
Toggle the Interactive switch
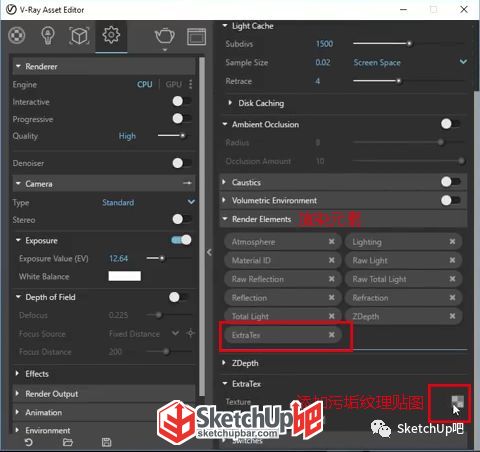(x=182, y=101)
